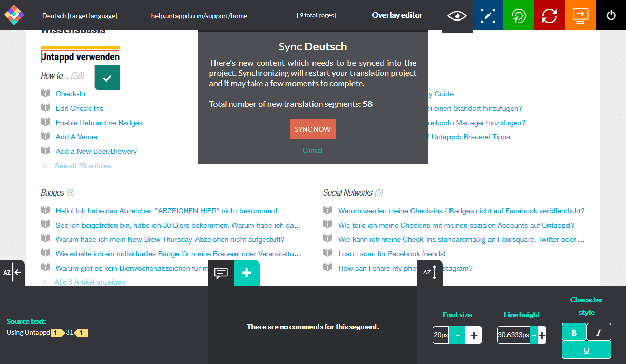This screenshot has height=364, width=626.
Task: Expand See all 28 articles
Action: pos(83,166)
